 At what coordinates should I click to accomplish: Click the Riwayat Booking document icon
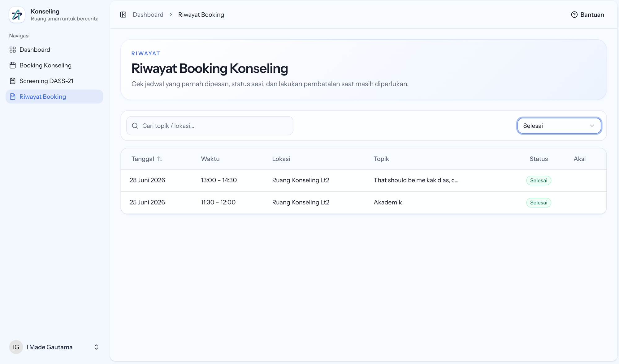(13, 96)
